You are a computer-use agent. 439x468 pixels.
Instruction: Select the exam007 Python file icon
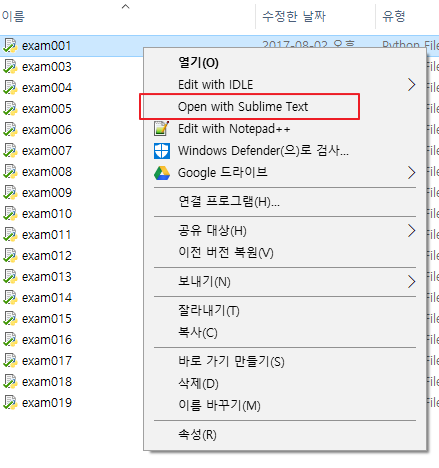[10, 151]
